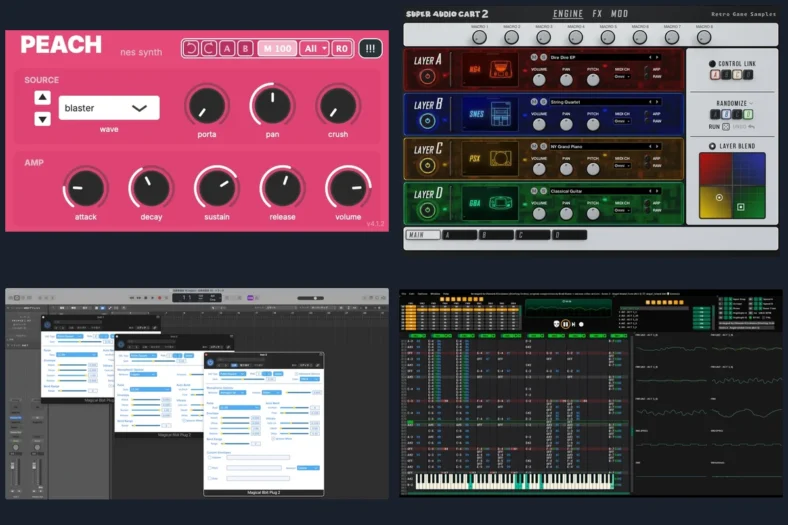Solo Layer A with the S button
788x525 pixels.
[543, 57]
